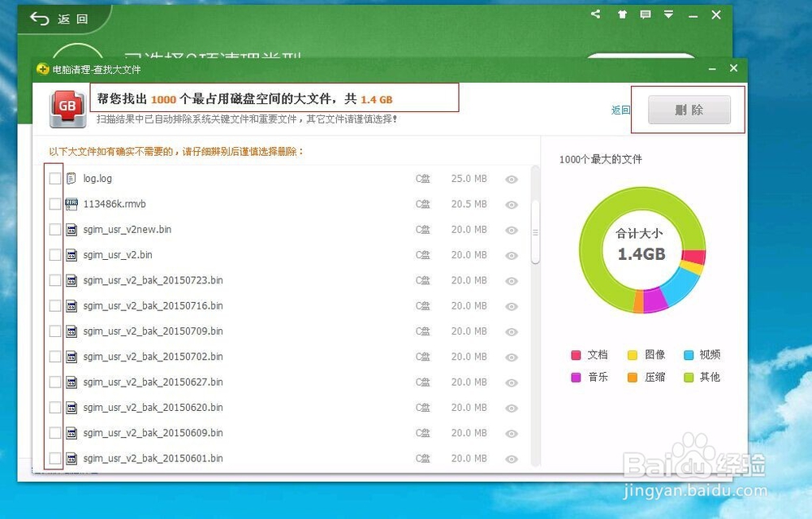Viewport: 812px width, 519px height.
Task: Click the red 文档 legend swatch
Action: 576,355
